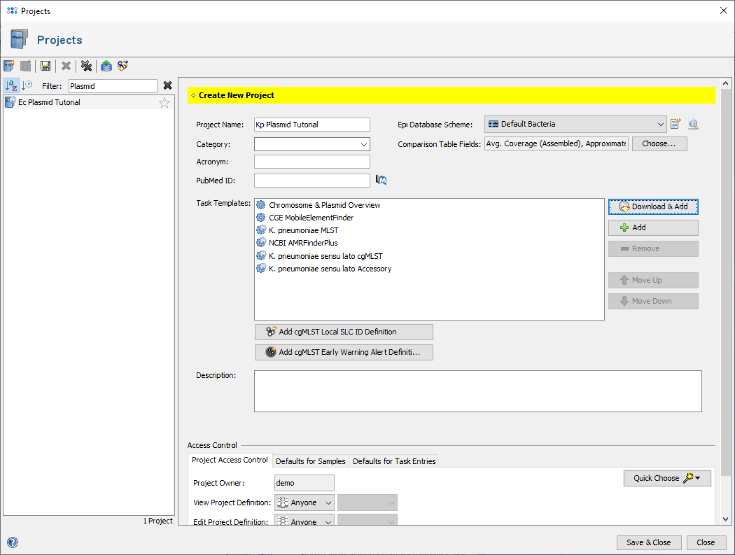Open Edit Project Definition Anyone dropdown
This screenshot has width=735, height=555.
(x=304, y=521)
